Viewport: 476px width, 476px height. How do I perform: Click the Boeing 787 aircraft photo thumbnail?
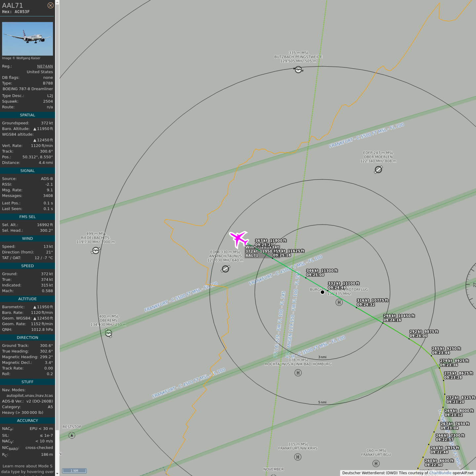click(27, 39)
